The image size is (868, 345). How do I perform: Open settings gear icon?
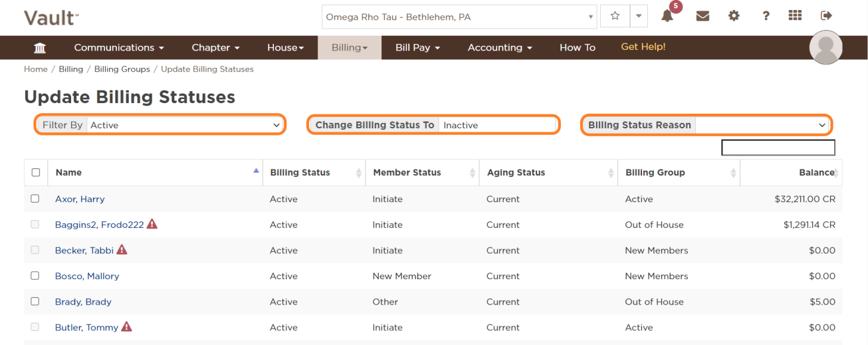tap(734, 16)
